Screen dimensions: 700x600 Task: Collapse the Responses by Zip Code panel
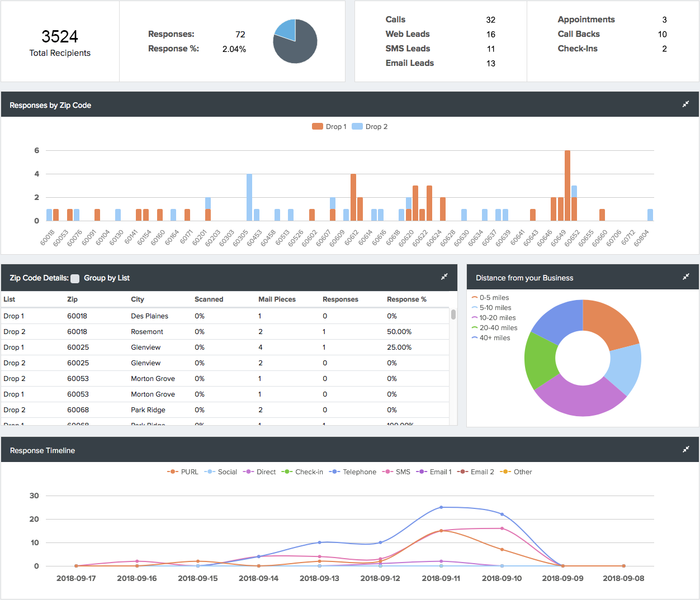[x=685, y=104]
